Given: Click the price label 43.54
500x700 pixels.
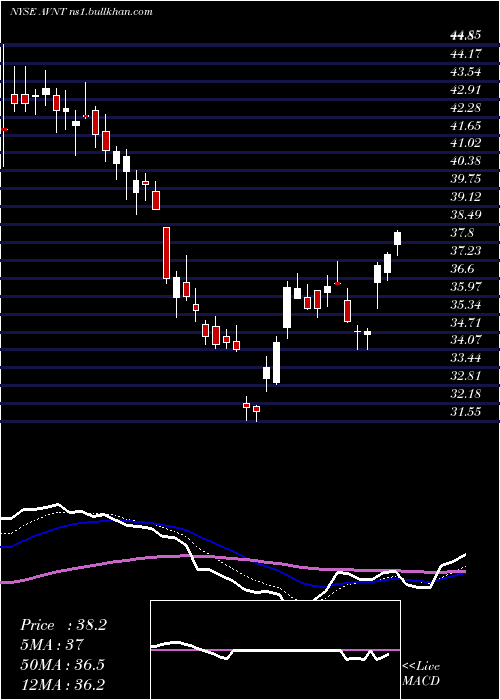Looking at the screenshot, I should click(x=466, y=72).
